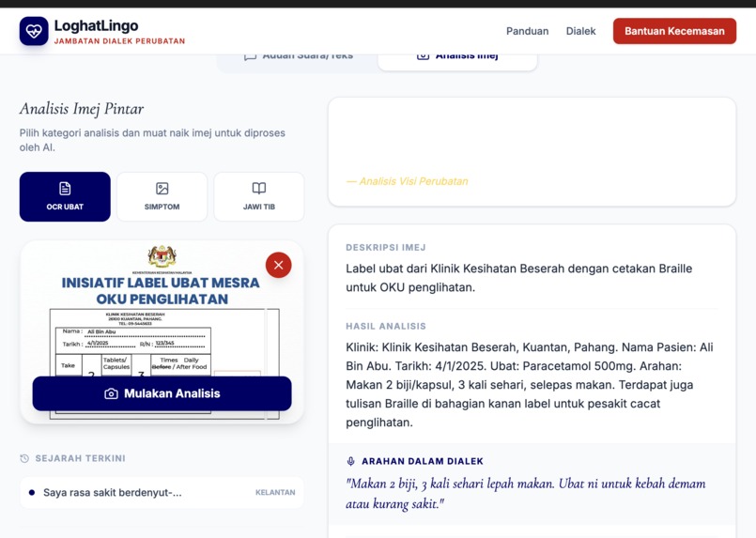The width and height of the screenshot is (756, 538).
Task: Click the camera icon on Analisis Imej tab
Action: 423,56
